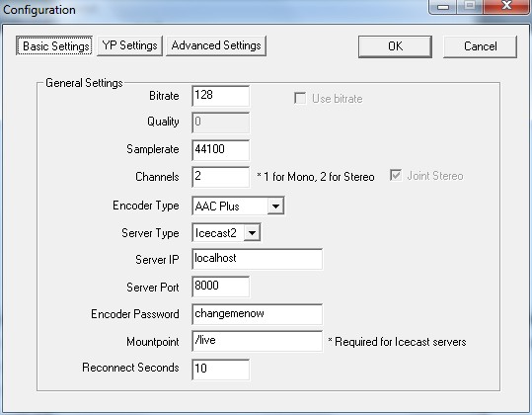Screen dimensions: 532x415
Task: Select the AAC Plus encoder combo box
Action: 238,207
